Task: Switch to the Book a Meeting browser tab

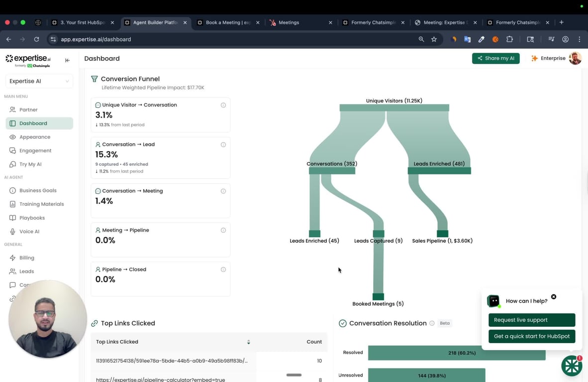Action: (228, 22)
